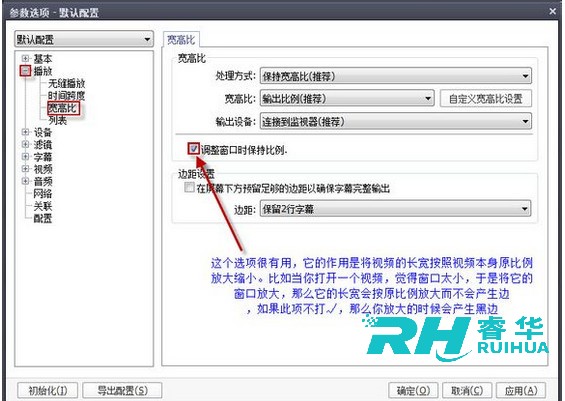Open the 处理方式 dropdown
The height and width of the screenshot is (401, 565).
tap(396, 76)
